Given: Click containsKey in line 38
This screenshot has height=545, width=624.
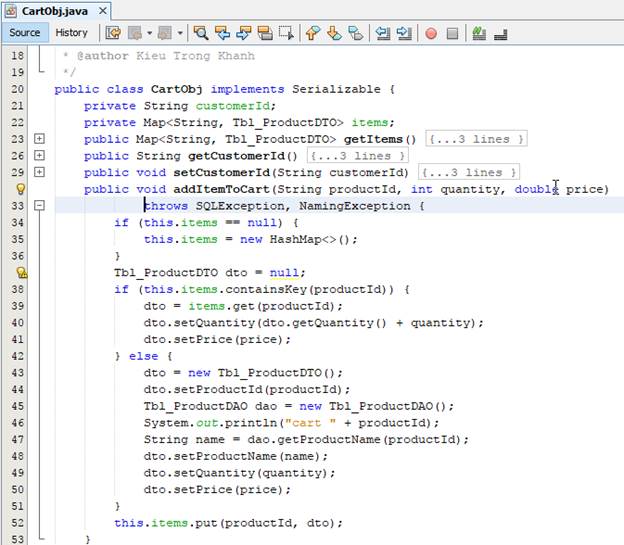Looking at the screenshot, I should 266,289.
